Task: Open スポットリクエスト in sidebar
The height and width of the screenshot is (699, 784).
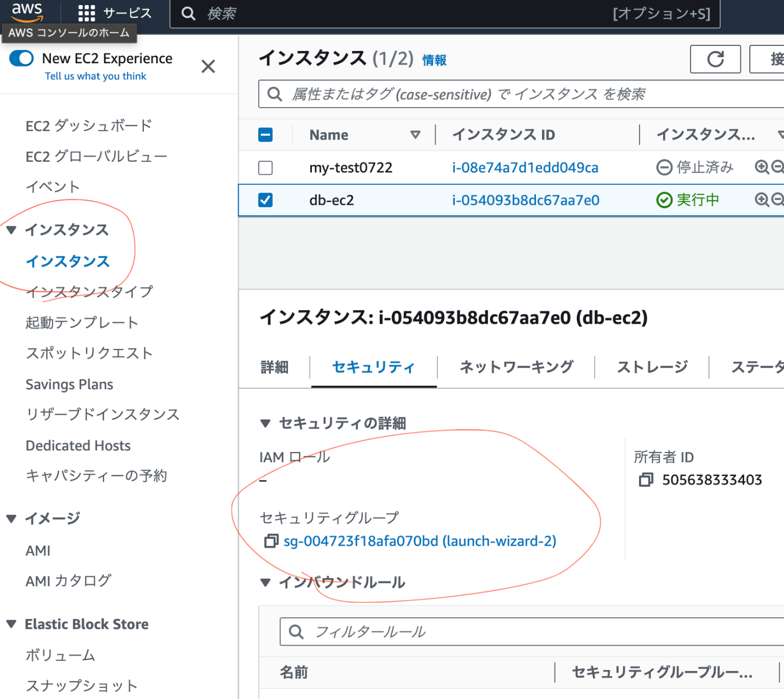Action: (x=89, y=353)
